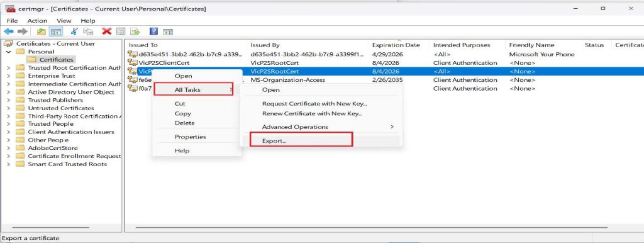Collapse the Personal tree node

coord(9,52)
